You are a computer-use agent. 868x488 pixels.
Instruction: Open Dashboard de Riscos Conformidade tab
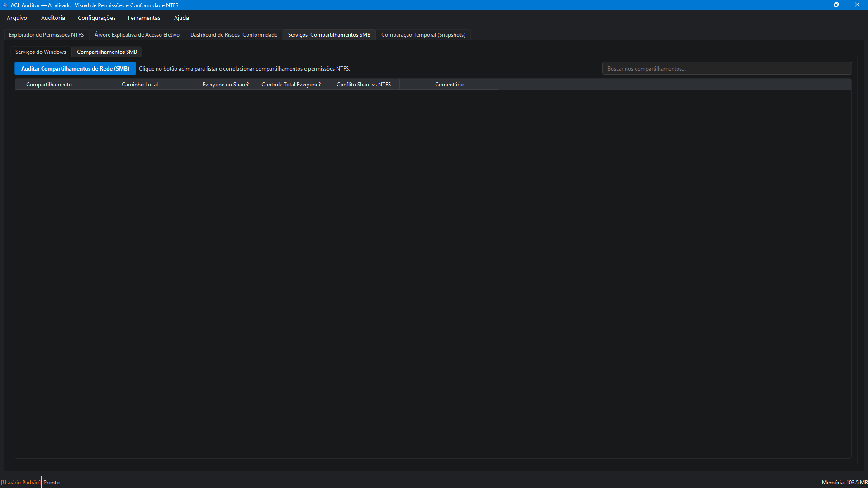[234, 35]
